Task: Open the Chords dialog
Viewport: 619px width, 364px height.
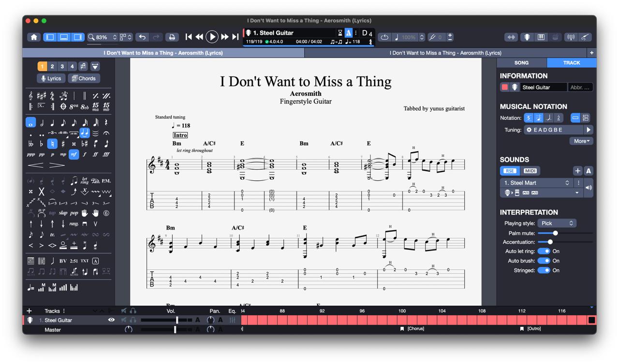Action: 84,78
